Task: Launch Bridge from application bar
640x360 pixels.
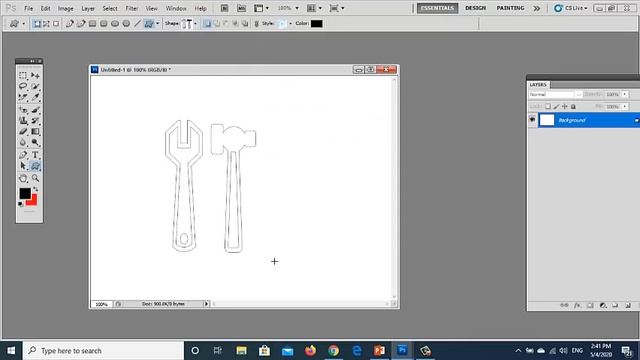Action: 224,8
